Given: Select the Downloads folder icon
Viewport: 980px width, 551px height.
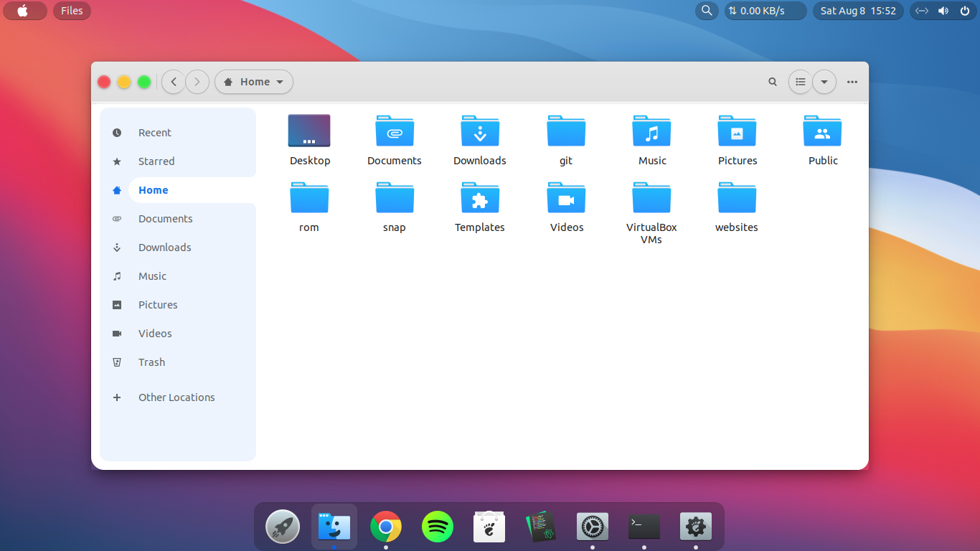Looking at the screenshot, I should (480, 132).
